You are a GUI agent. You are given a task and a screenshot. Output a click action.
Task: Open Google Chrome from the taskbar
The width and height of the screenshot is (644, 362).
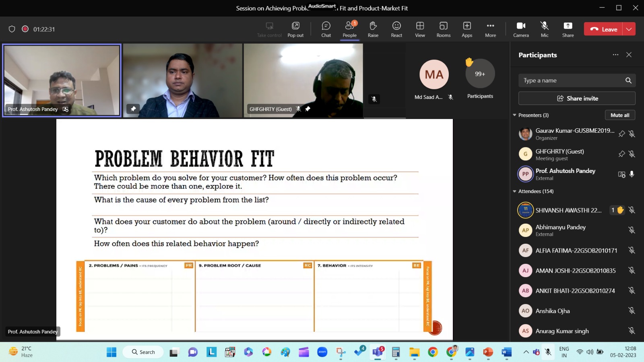point(433,352)
